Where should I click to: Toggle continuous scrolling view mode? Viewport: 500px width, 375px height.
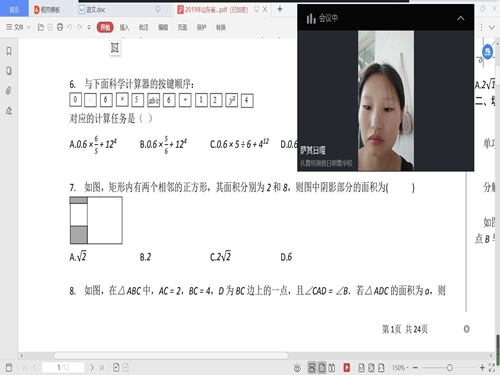coord(312,368)
